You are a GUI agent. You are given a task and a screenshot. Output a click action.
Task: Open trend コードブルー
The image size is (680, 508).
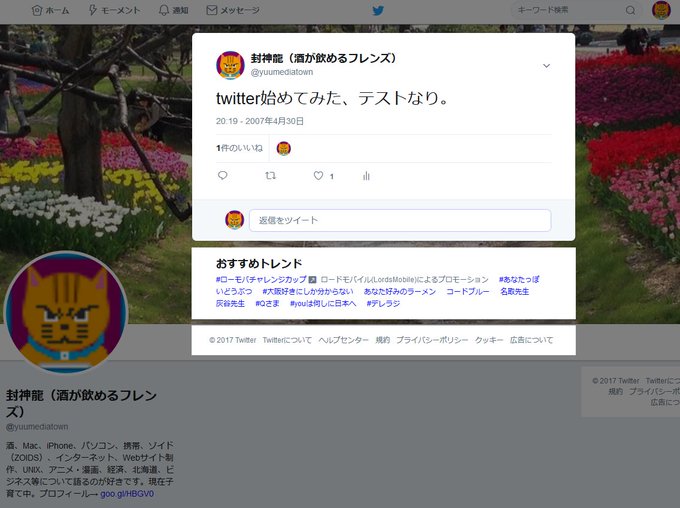(x=468, y=292)
